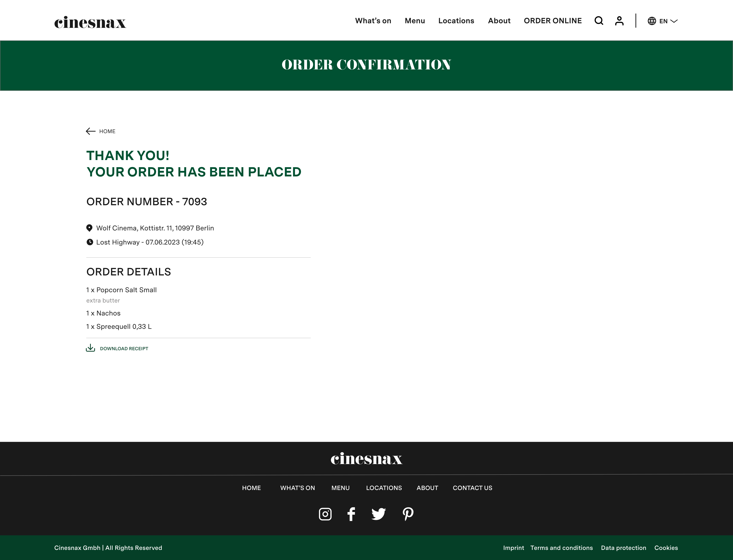The width and height of the screenshot is (733, 560).
Task: Click 1 x Spreequell 0,33 L item
Action: (119, 327)
